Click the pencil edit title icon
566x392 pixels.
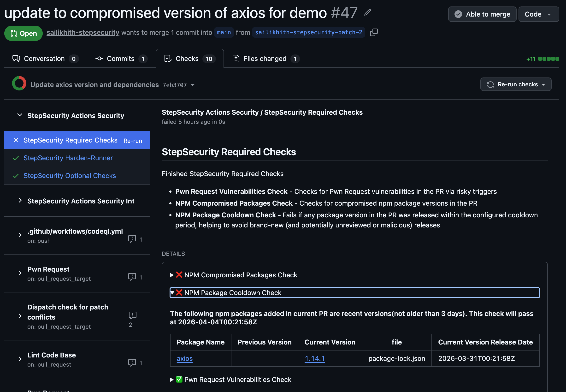click(x=367, y=12)
